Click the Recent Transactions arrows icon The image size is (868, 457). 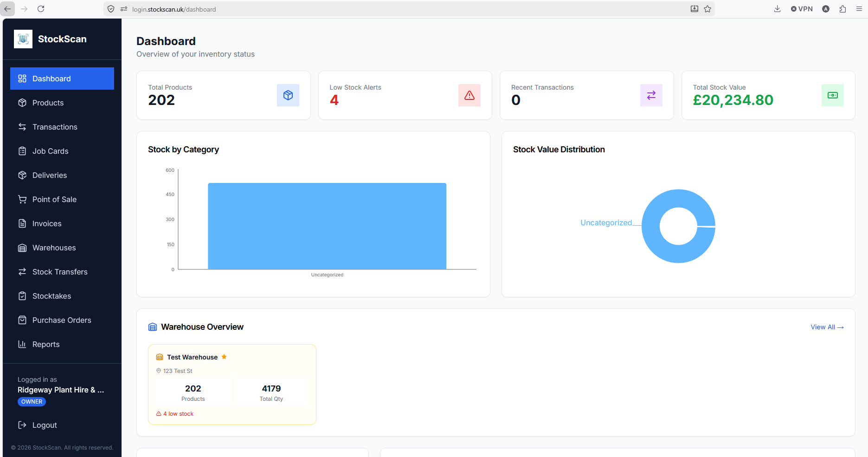(x=651, y=95)
